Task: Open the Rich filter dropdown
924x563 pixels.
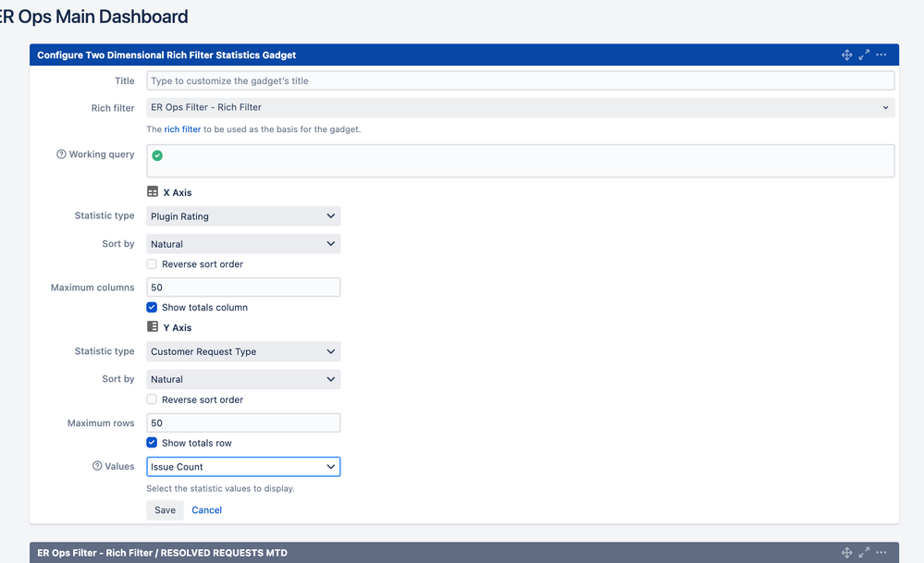Action: coord(520,108)
